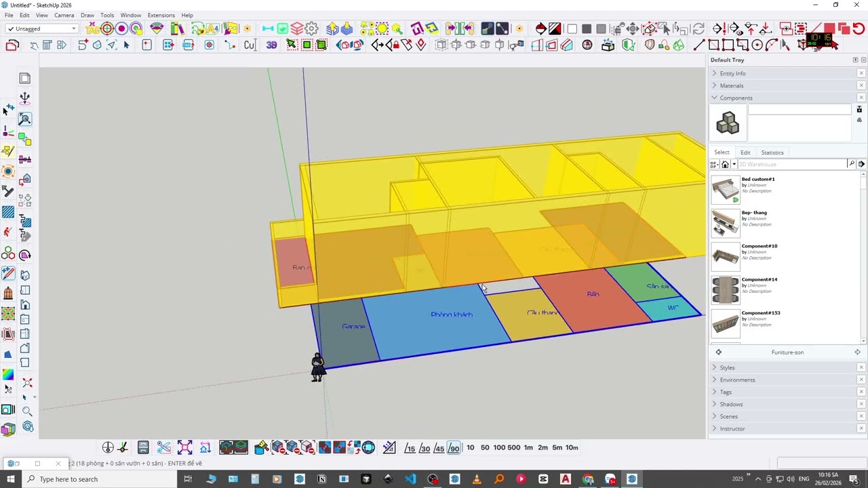Toggle the 90 degree angle snap
The height and width of the screenshot is (488, 868).
(454, 447)
